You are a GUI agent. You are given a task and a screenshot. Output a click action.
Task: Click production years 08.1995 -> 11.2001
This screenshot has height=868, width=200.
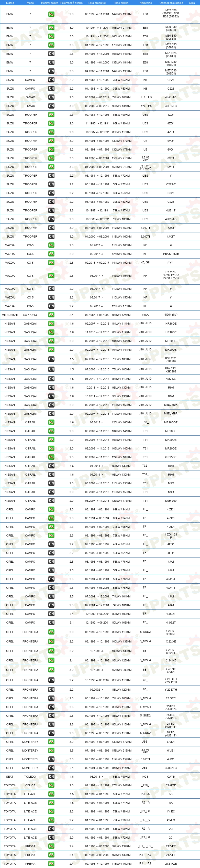97,14
